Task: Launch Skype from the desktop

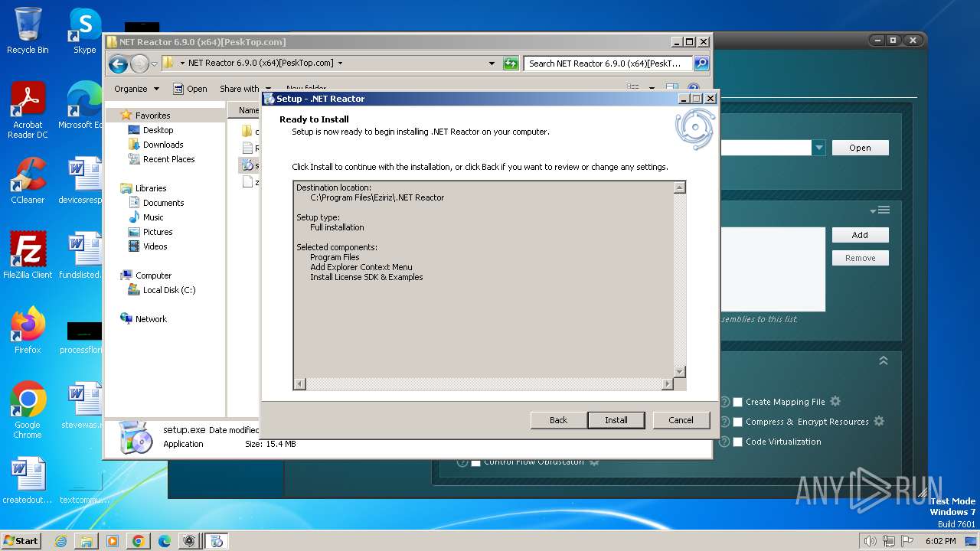Action: [85, 31]
